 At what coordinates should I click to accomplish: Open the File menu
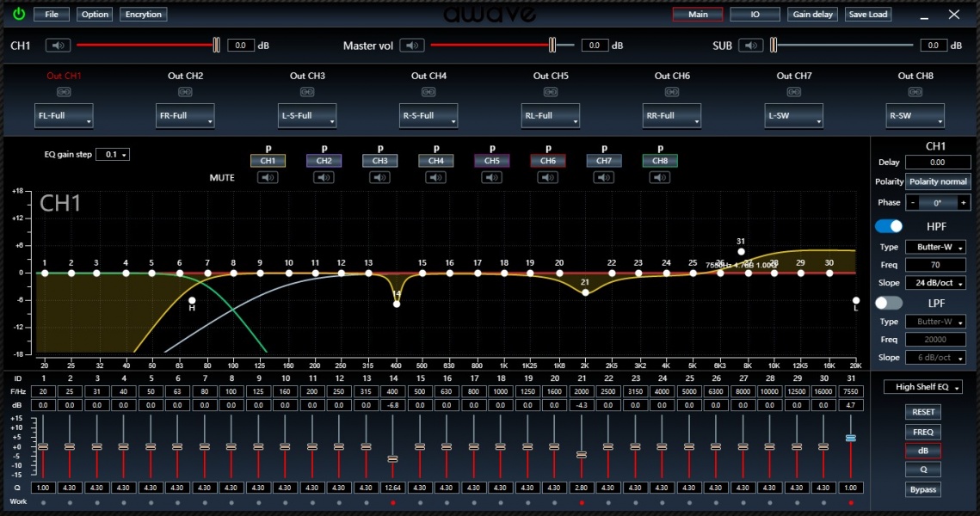pos(52,15)
